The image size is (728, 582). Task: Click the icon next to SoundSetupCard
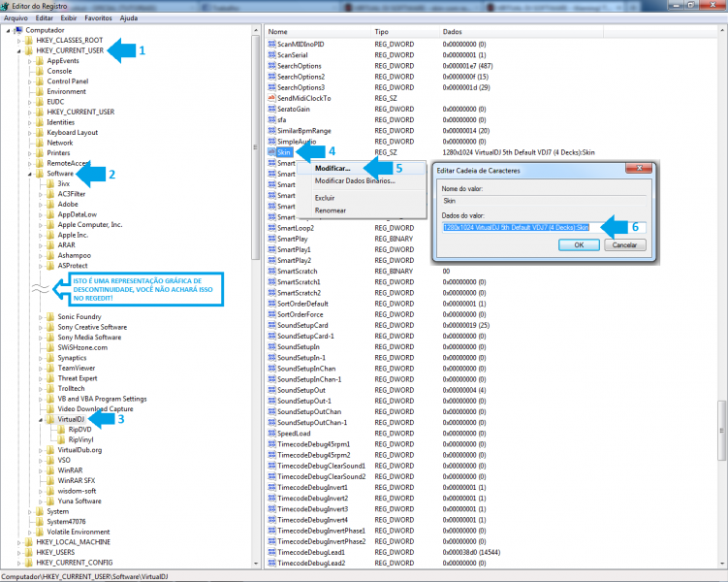point(272,325)
